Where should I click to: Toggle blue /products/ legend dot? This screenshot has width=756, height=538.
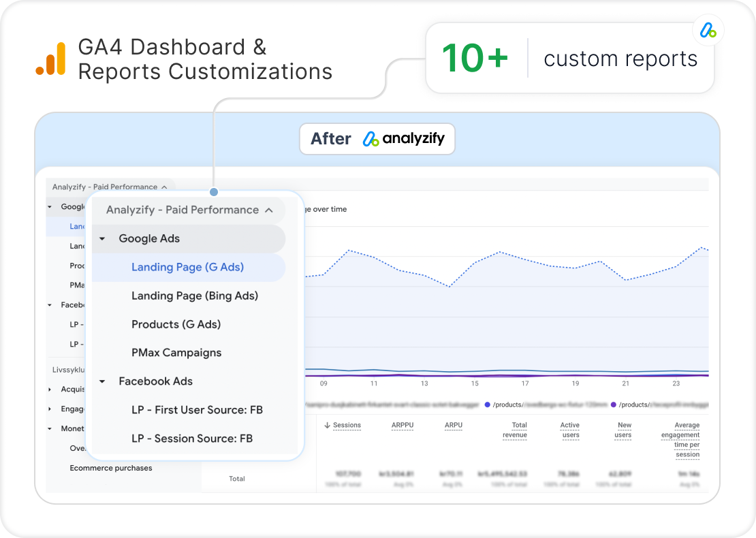pos(488,405)
